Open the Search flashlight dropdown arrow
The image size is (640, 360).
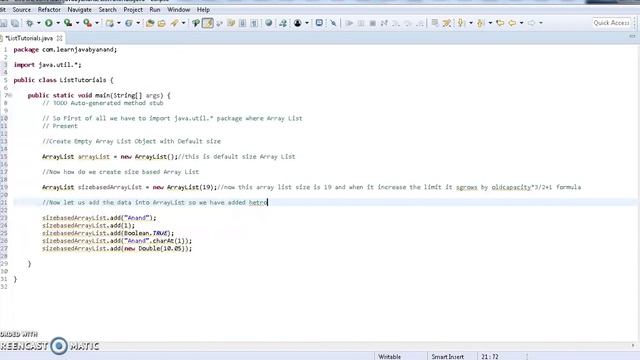[x=183, y=23]
